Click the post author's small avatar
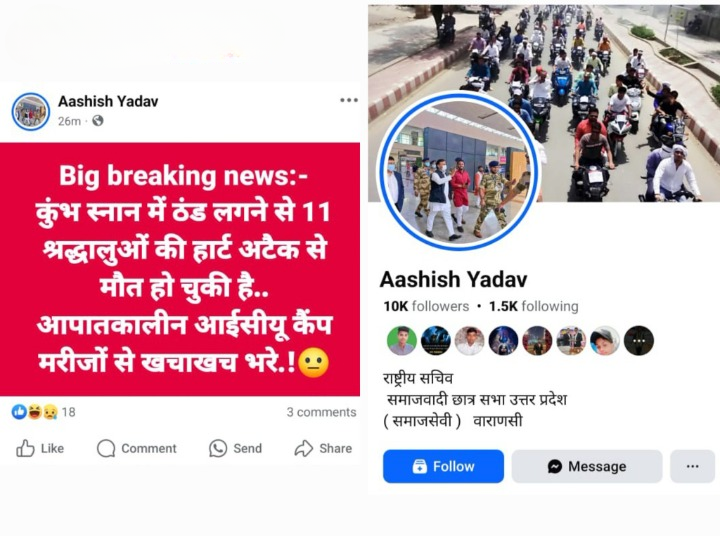 pyautogui.click(x=31, y=112)
